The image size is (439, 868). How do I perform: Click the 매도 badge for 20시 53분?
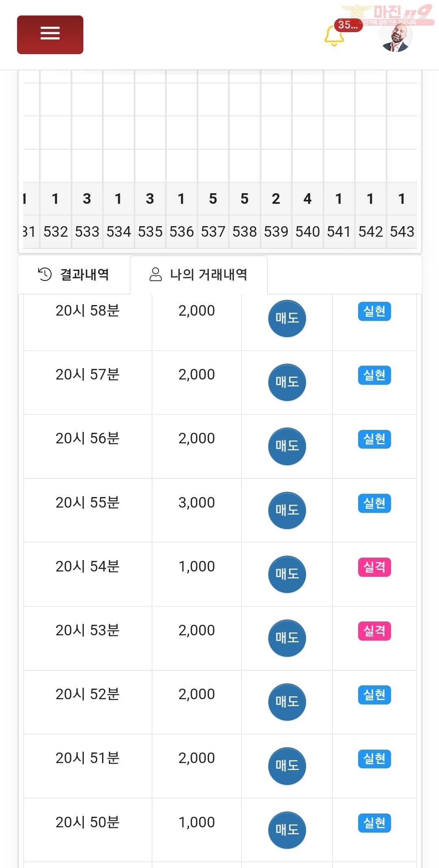[x=287, y=638]
